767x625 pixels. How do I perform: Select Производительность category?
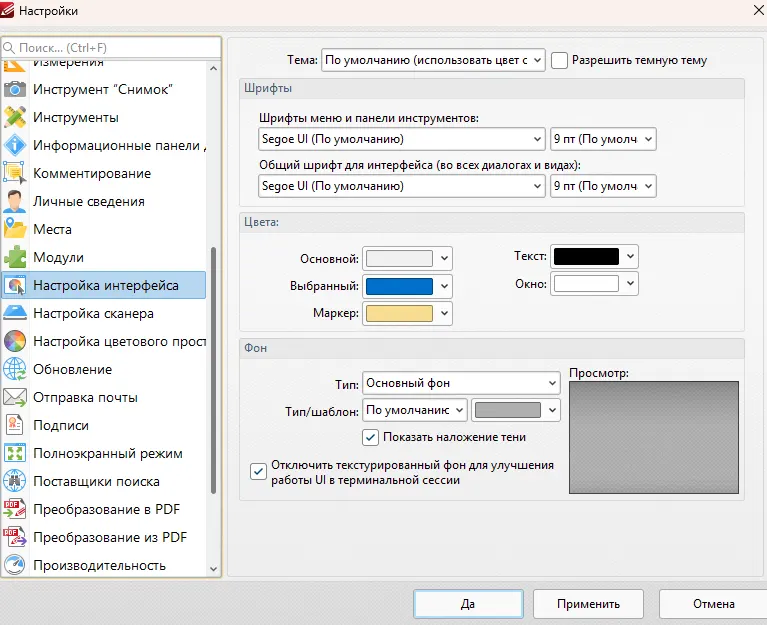pyautogui.click(x=104, y=565)
